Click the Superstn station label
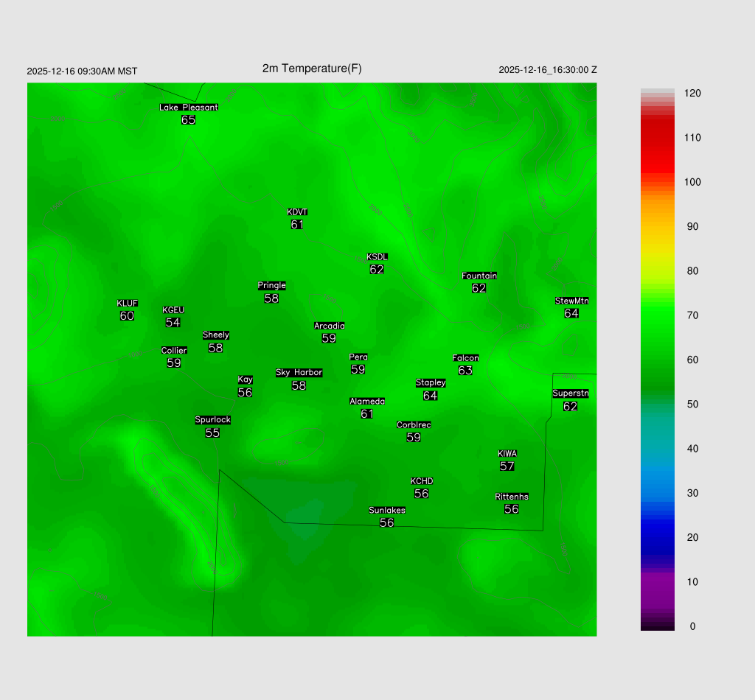The width and height of the screenshot is (755, 700). click(x=571, y=393)
